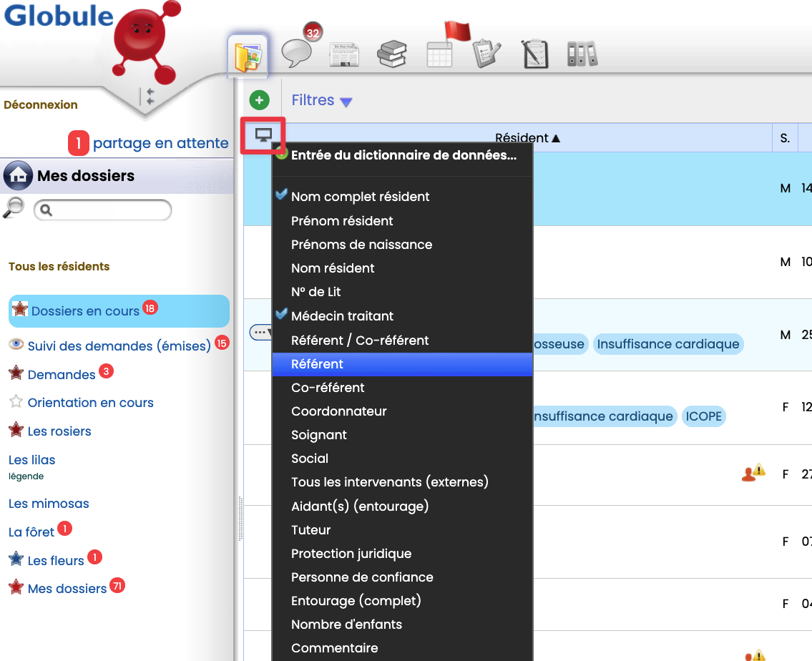Open the calendar with red flag icon
The image size is (812, 661).
(440, 54)
